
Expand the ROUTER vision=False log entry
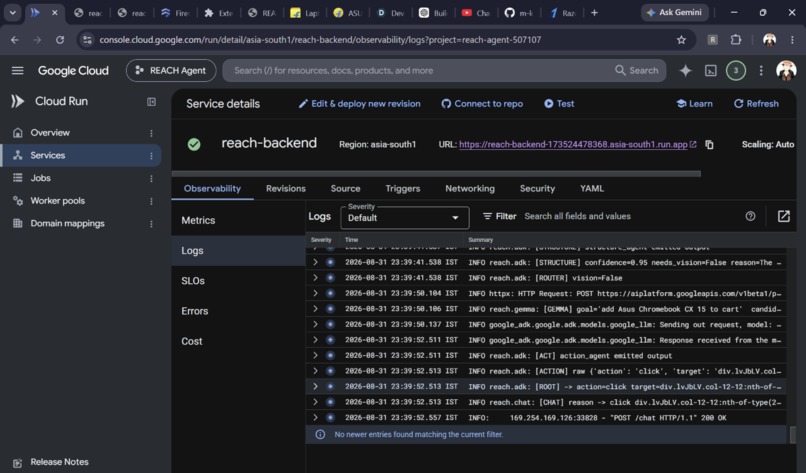315,278
